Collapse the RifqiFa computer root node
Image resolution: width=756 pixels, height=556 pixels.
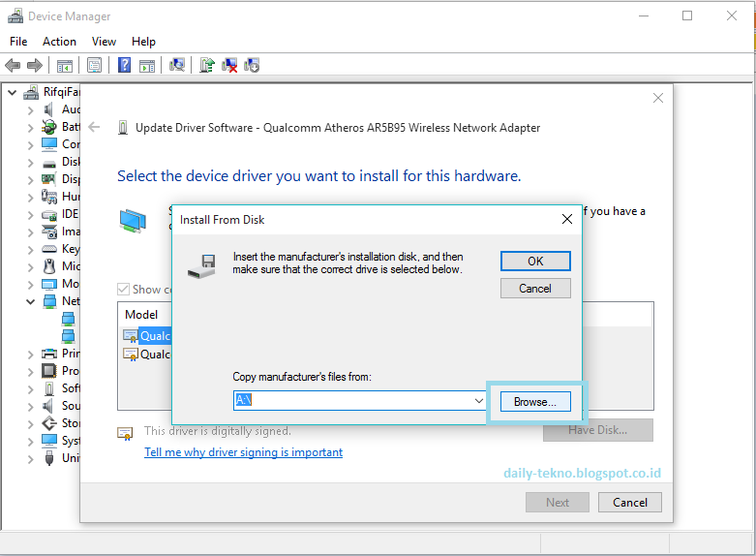(x=12, y=92)
